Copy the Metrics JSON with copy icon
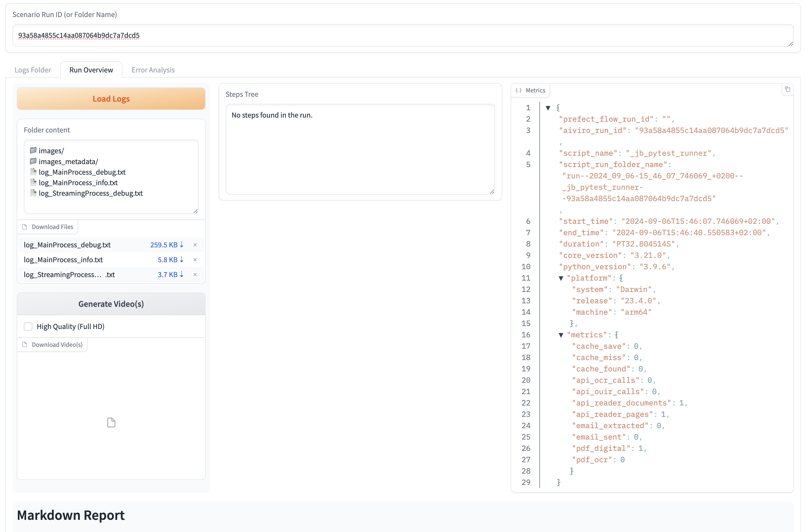Image resolution: width=808 pixels, height=532 pixels. (788, 89)
